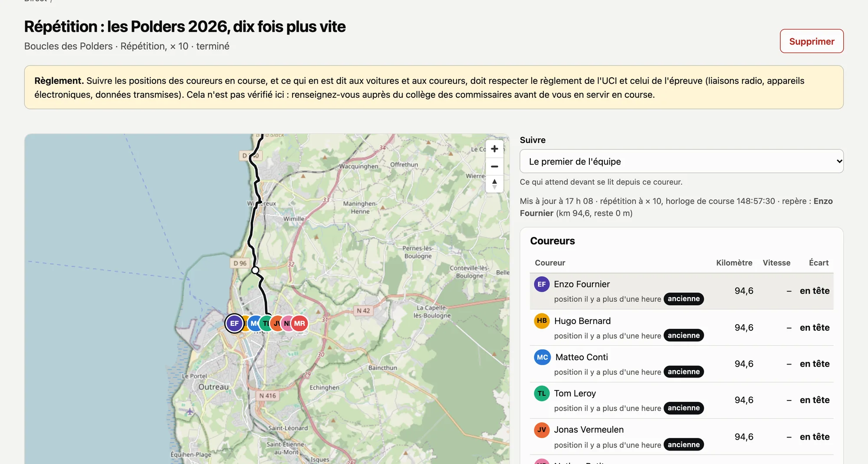Click the page title Répétition : les Polders 2026
This screenshot has width=868, height=464.
click(185, 27)
